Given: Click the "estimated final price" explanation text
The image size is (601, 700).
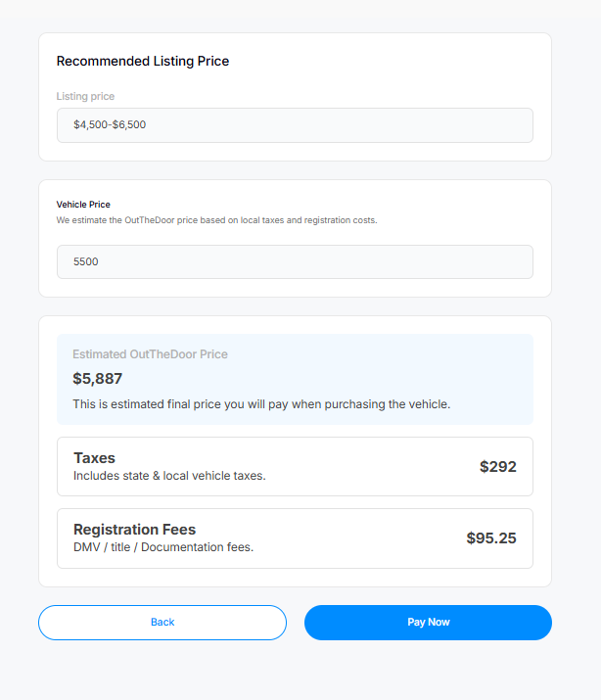Looking at the screenshot, I should tap(261, 404).
